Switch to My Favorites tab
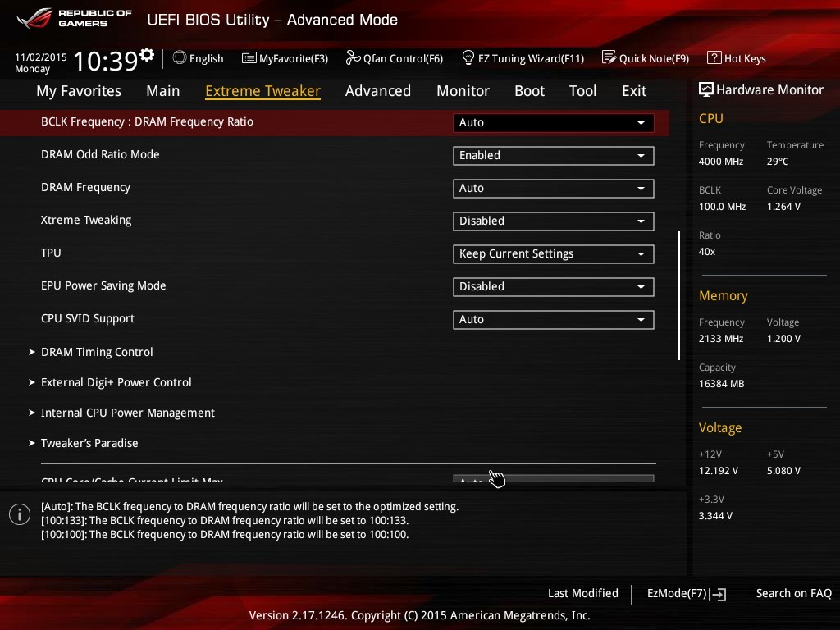The image size is (840, 630). pyautogui.click(x=79, y=91)
